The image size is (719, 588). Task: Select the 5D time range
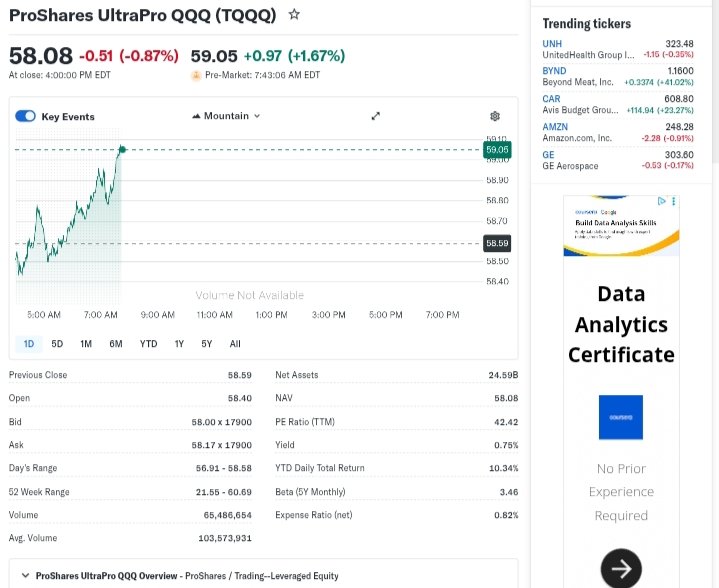tap(57, 344)
